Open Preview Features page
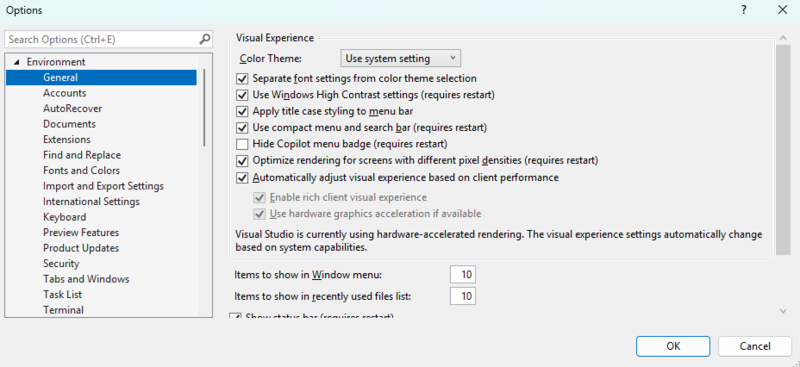Screen dimensions: 800x367 coord(81,233)
